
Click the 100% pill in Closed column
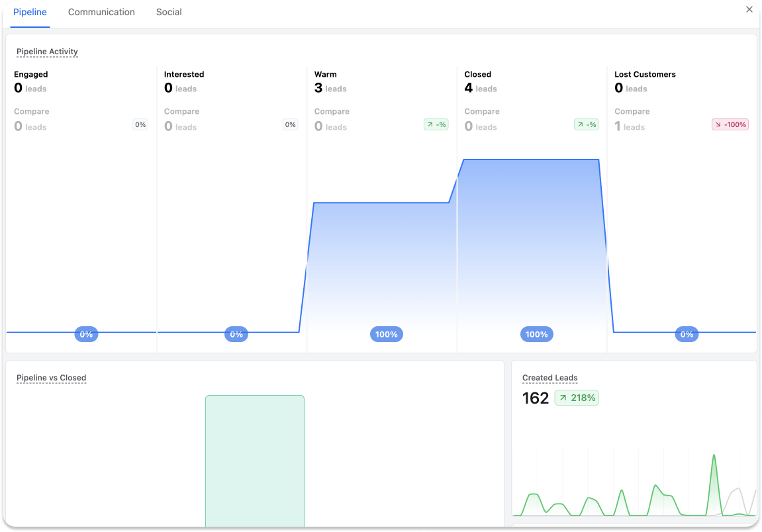(x=536, y=334)
